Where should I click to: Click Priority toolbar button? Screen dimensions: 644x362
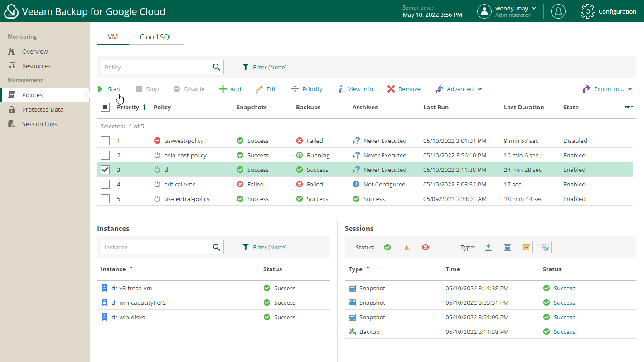(307, 89)
